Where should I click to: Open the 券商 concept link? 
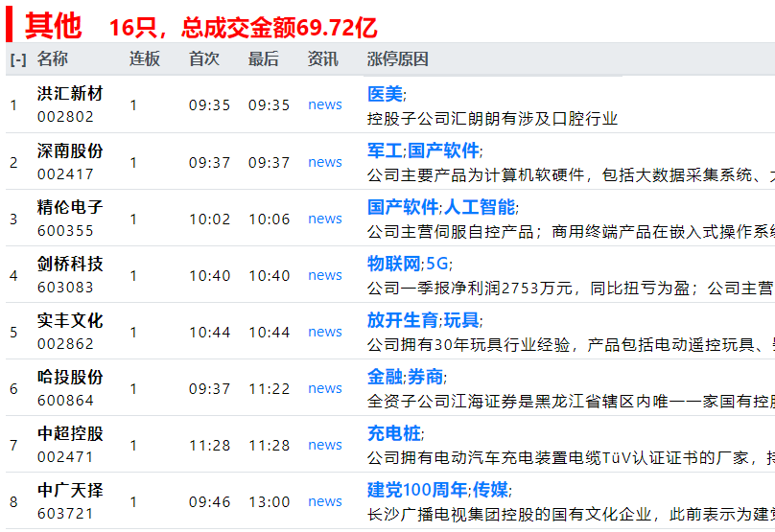click(426, 377)
